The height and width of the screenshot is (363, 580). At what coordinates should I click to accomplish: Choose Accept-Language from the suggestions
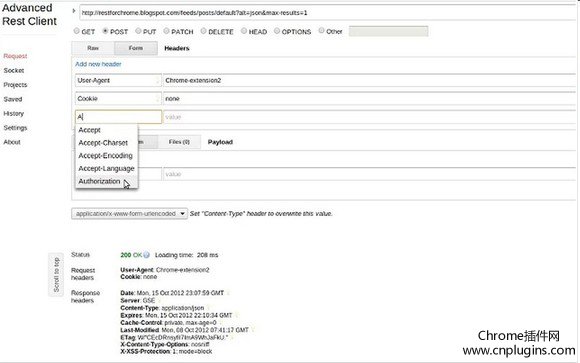107,168
